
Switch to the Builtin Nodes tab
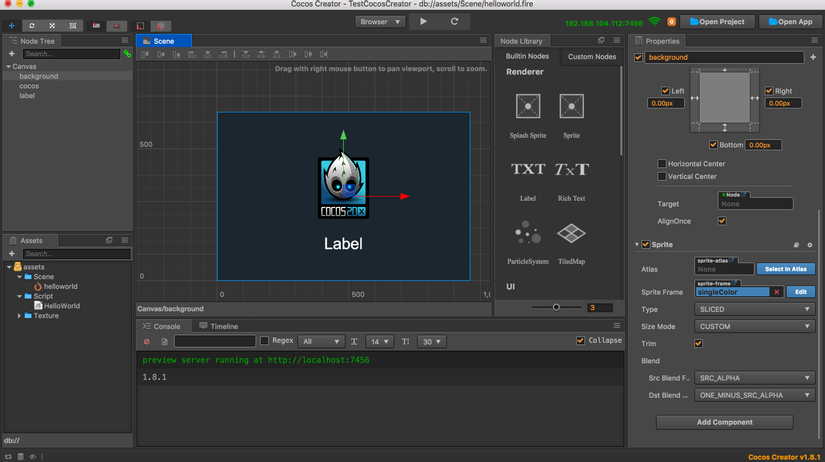[x=527, y=56]
